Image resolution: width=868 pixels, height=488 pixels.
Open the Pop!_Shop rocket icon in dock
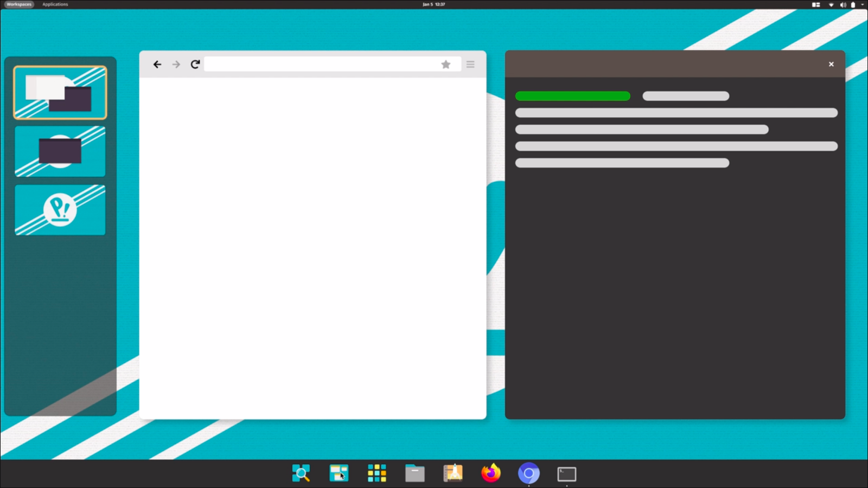[x=453, y=473]
